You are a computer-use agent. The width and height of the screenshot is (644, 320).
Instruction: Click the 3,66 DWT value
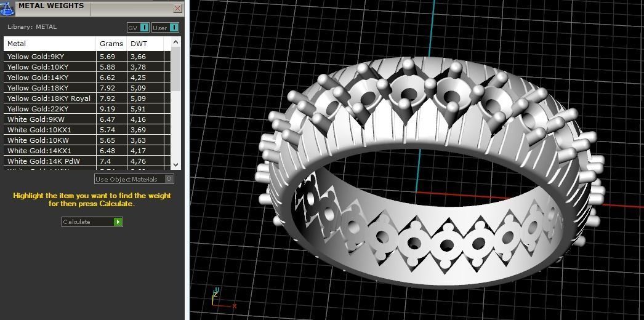[x=139, y=57]
